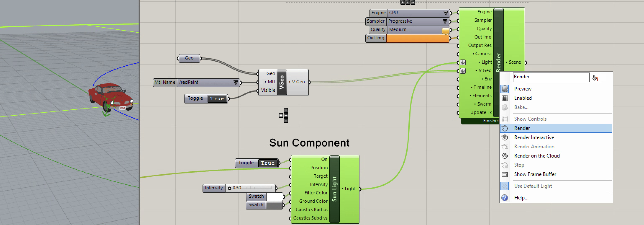This screenshot has width=644, height=225.
Task: Click the Render name text field
Action: (x=551, y=77)
